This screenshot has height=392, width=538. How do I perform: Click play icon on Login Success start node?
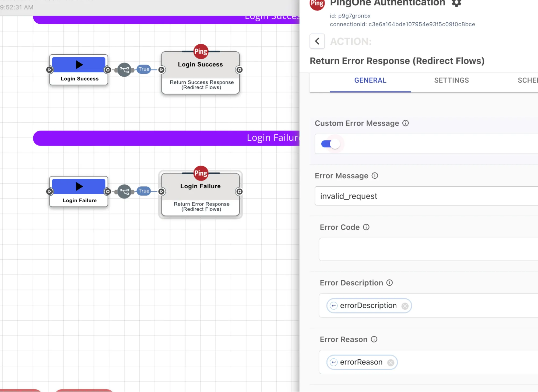79,65
